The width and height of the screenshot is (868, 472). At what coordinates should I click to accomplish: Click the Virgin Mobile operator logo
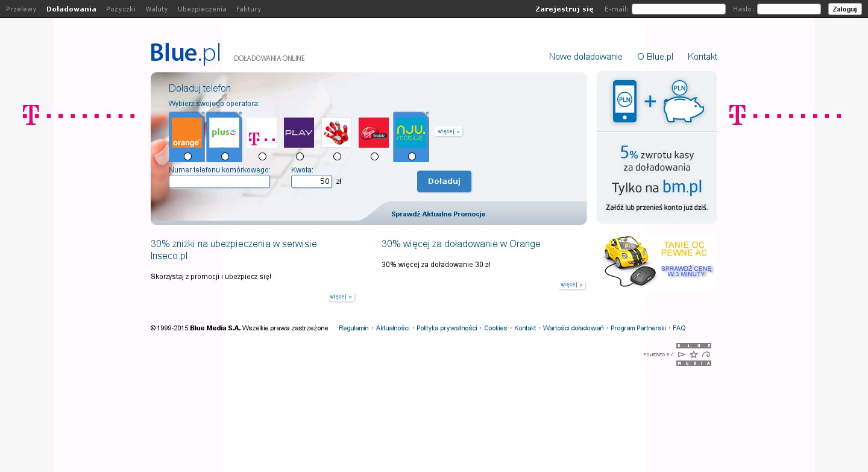374,133
